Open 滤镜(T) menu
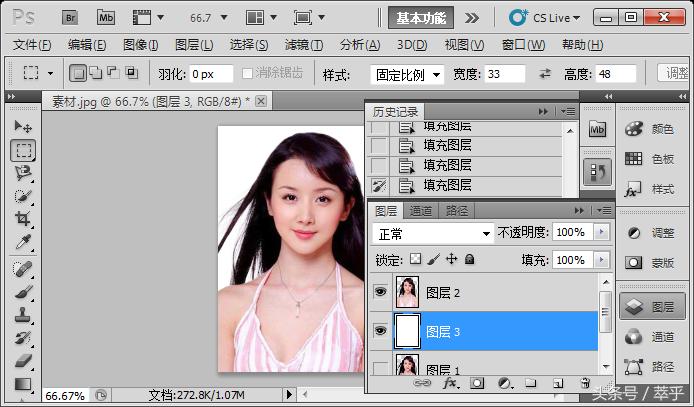The image size is (694, 407). 304,45
